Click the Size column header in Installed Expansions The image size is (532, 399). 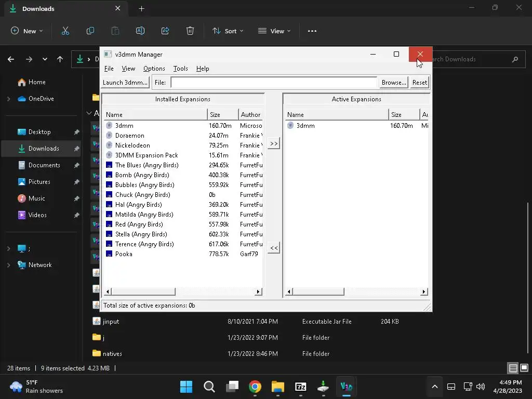(x=222, y=115)
